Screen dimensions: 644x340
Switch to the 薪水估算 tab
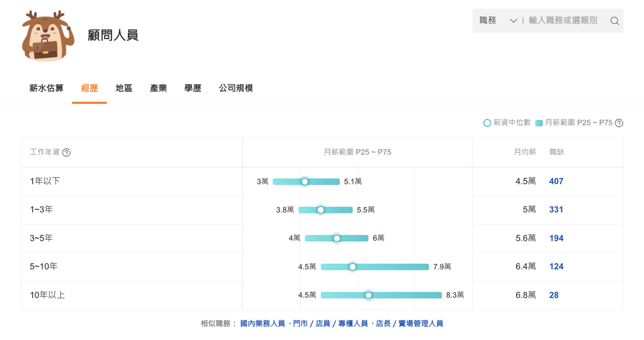pyautogui.click(x=46, y=88)
